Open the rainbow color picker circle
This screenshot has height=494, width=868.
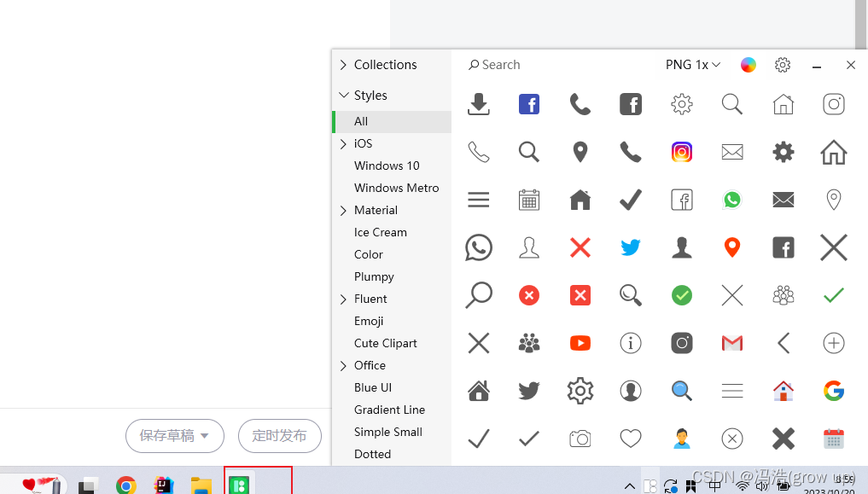(x=748, y=65)
